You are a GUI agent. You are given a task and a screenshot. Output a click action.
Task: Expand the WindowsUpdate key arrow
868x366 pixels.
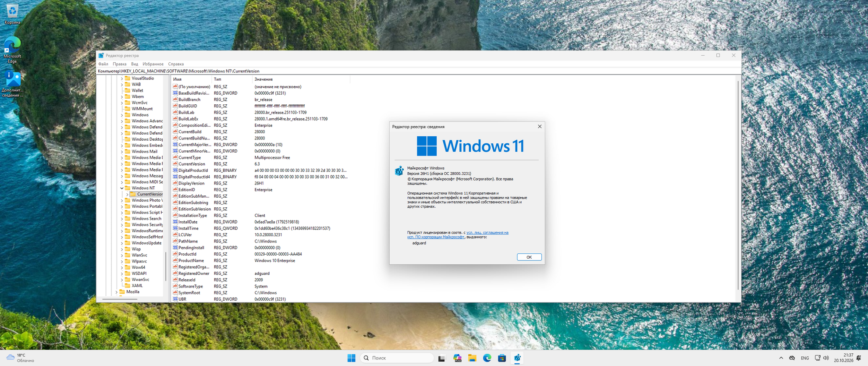pos(122,243)
